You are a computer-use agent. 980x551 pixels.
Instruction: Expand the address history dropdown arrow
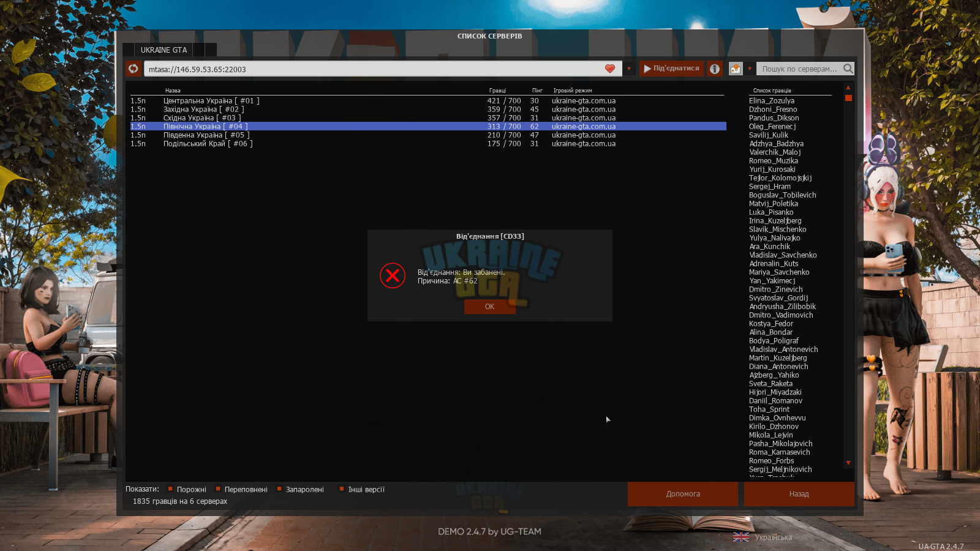pos(629,69)
